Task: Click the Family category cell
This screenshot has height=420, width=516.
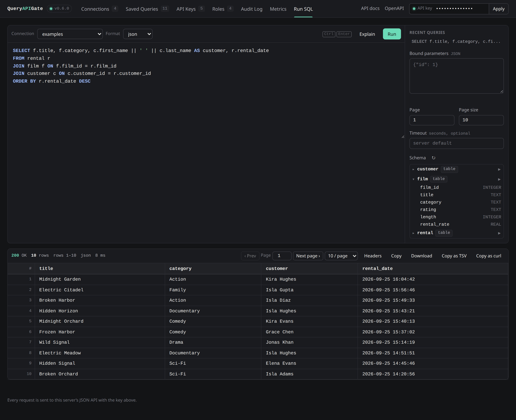Action: [213, 290]
